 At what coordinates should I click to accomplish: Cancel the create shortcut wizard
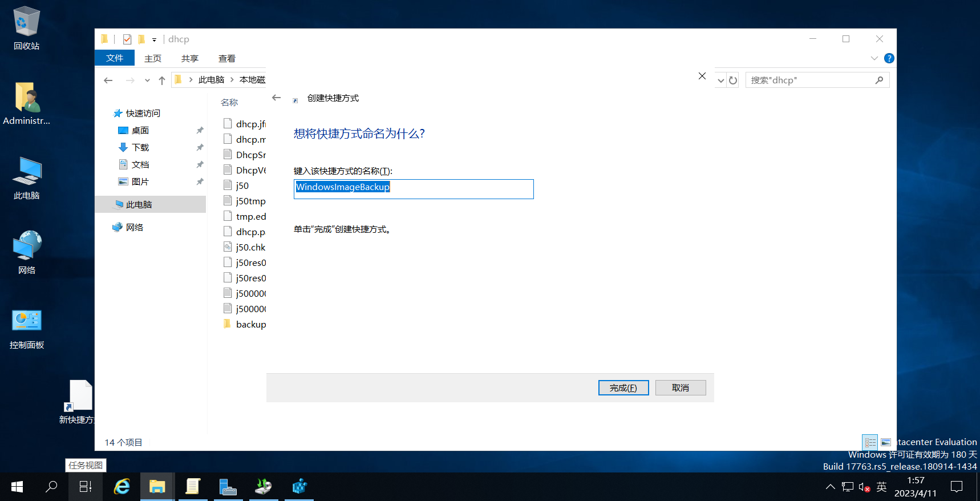point(681,387)
